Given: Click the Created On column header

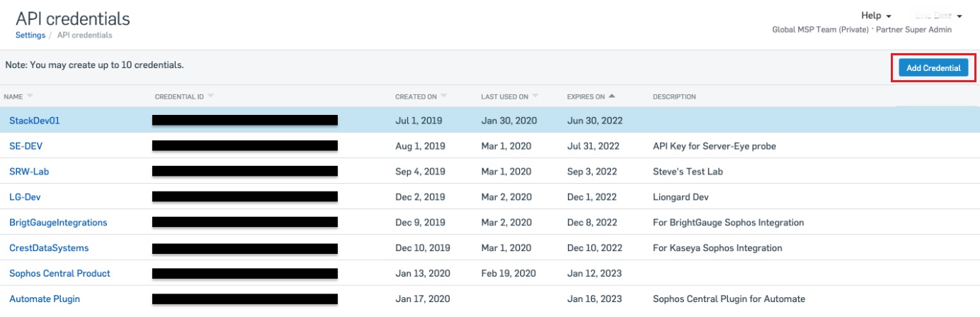Looking at the screenshot, I should point(416,96).
